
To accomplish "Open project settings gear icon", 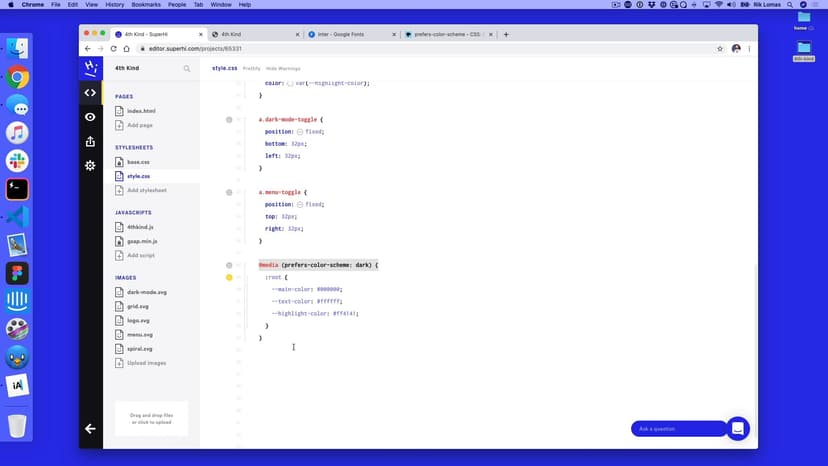I will (90, 165).
